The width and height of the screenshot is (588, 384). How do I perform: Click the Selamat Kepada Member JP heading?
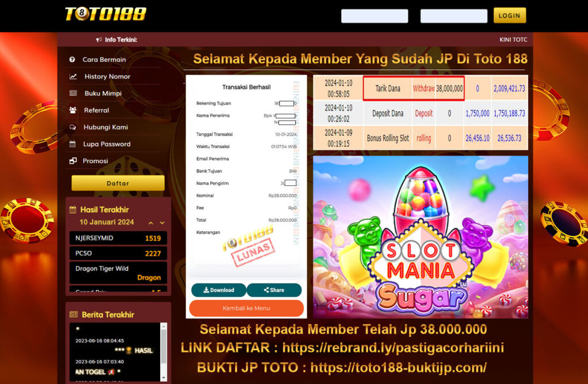click(361, 59)
